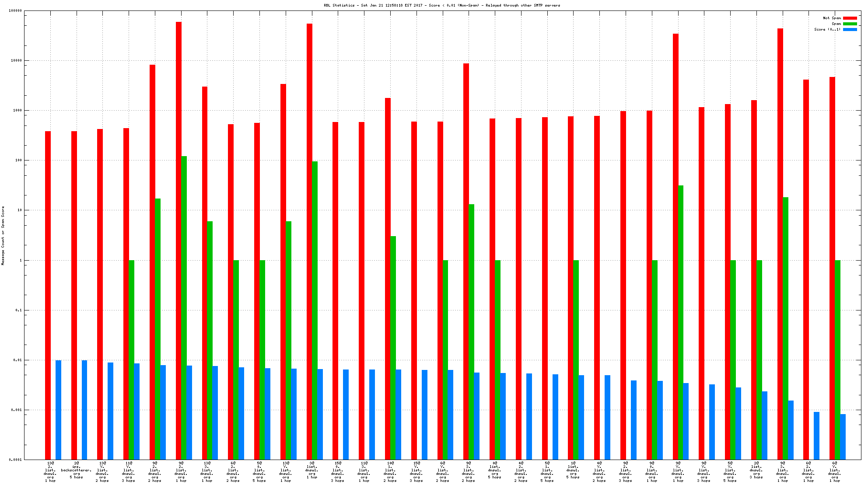This screenshot has width=868, height=488.
Task: Click the 0.0001 y-axis tick label
Action: point(15,460)
